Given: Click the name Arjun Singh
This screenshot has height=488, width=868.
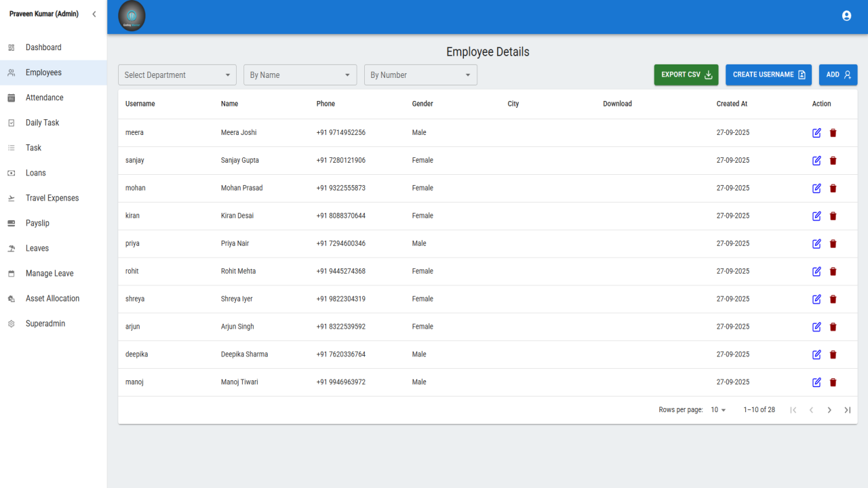Looking at the screenshot, I should pos(237,327).
